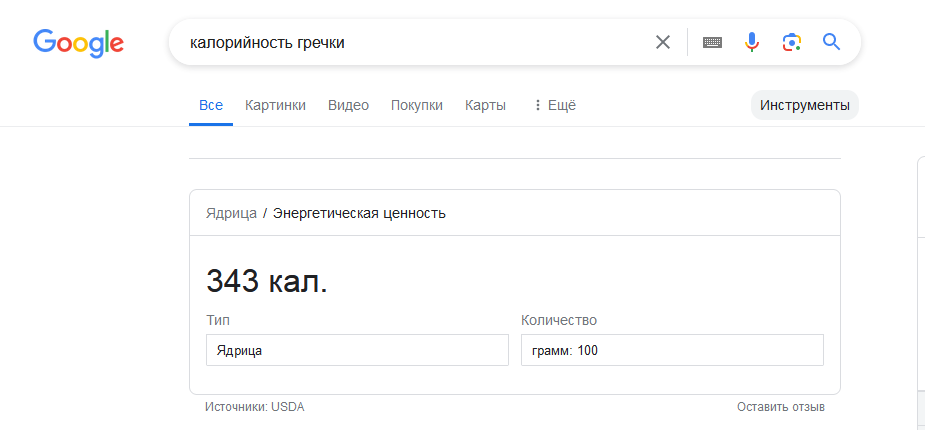Click the 343 кал. calorie value
Viewport: 925px width, 430px height.
pos(267,282)
